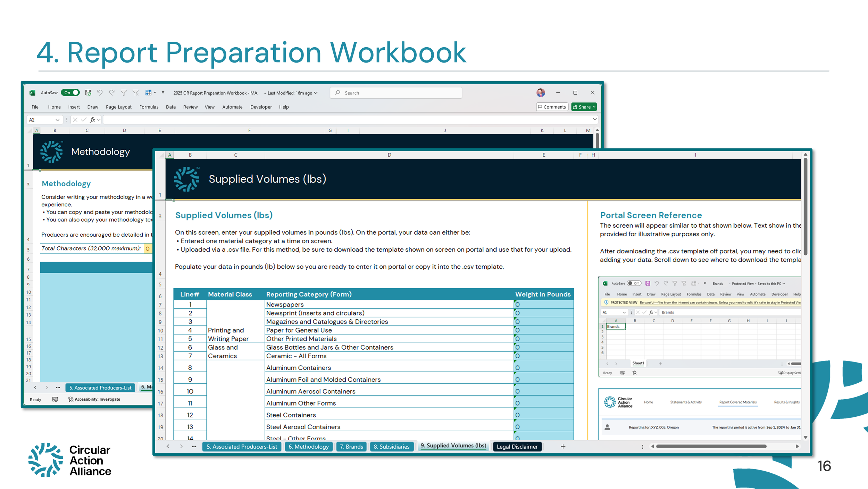Click the Save icon in the title bar
This screenshot has height=489, width=868.
(88, 92)
